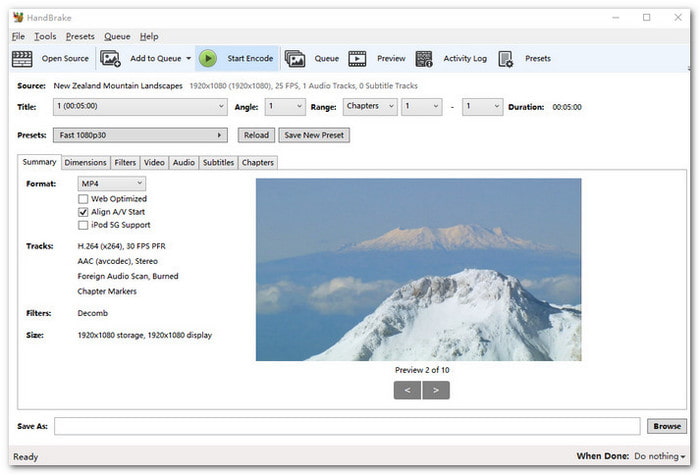Click the Presets toolbar label

(538, 58)
